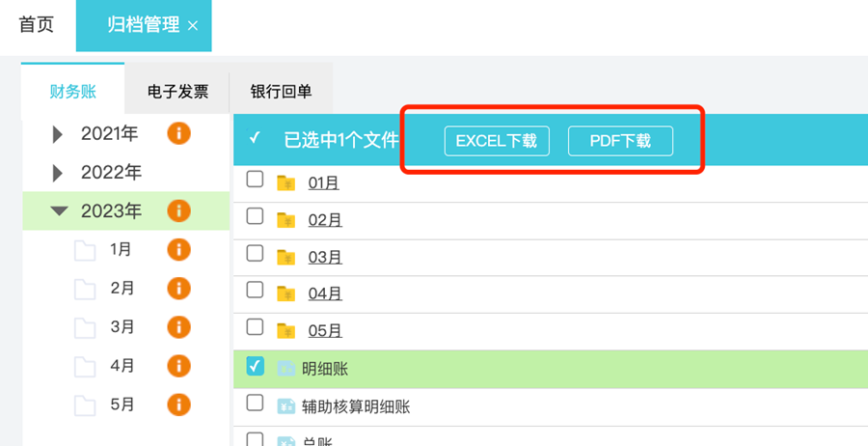The height and width of the screenshot is (446, 868).
Task: Switch to the 电子发票 tab
Action: pos(177,92)
